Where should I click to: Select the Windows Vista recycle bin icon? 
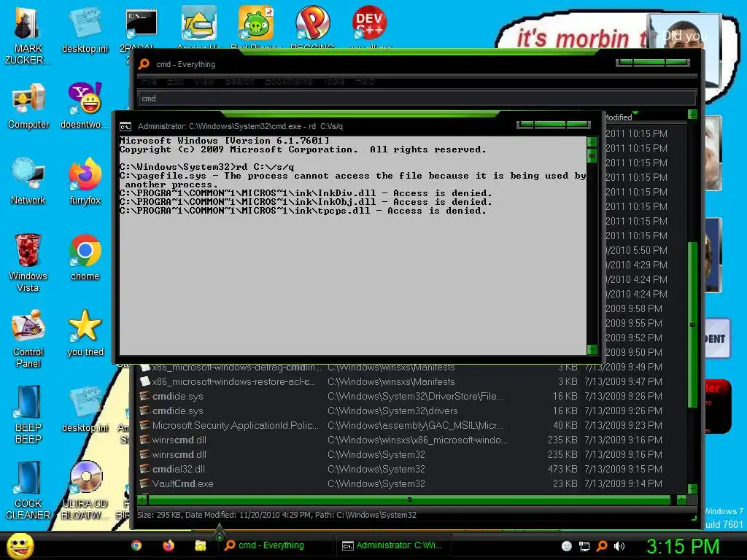pos(28,262)
